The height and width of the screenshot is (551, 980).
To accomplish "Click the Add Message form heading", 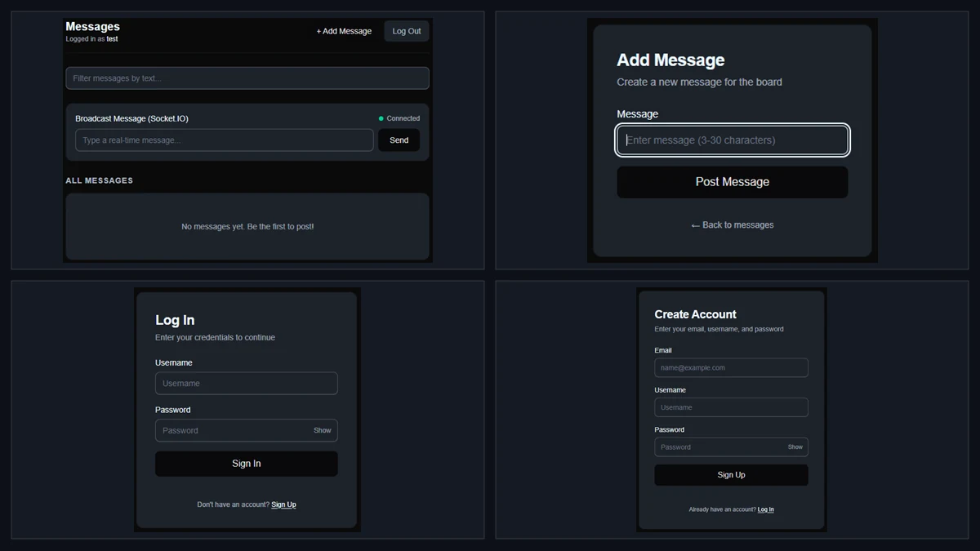I will [x=670, y=60].
